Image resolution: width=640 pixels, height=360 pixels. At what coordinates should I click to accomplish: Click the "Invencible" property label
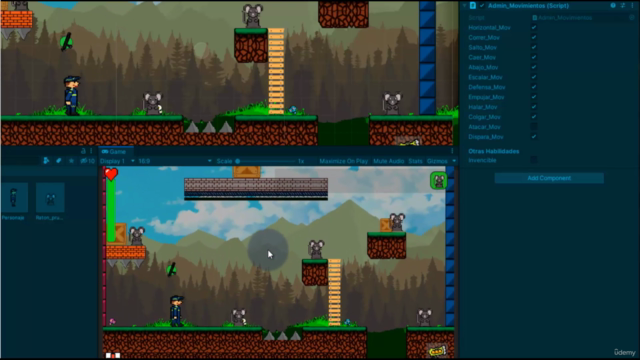[482, 160]
